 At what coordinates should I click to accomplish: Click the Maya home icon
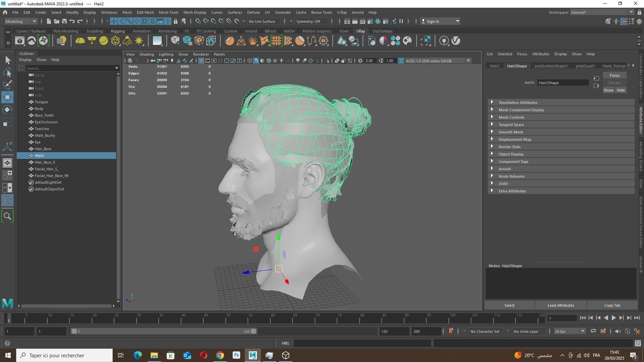[5, 12]
